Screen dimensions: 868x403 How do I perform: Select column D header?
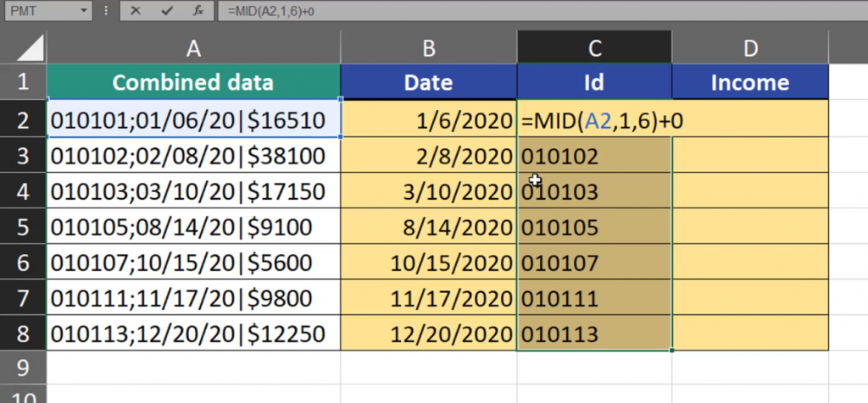749,48
